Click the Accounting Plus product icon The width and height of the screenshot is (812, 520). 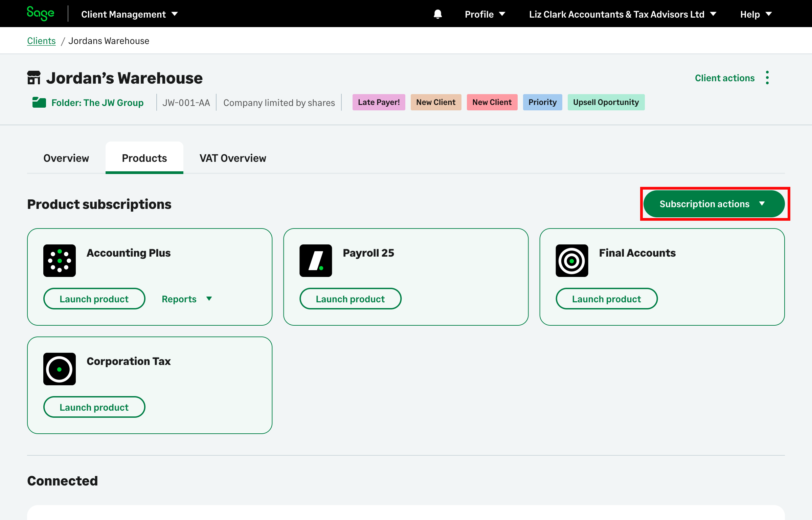[60, 260]
